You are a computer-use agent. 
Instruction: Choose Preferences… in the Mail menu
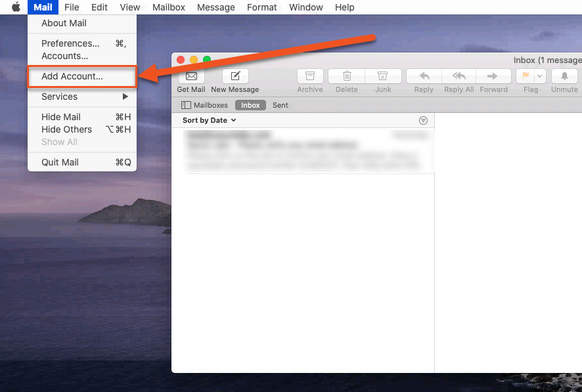(x=70, y=43)
